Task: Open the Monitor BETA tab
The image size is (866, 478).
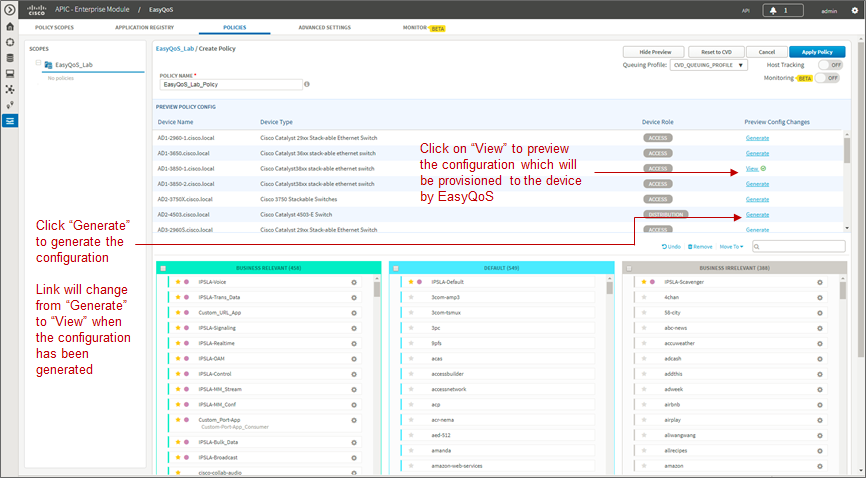Action: pos(424,28)
